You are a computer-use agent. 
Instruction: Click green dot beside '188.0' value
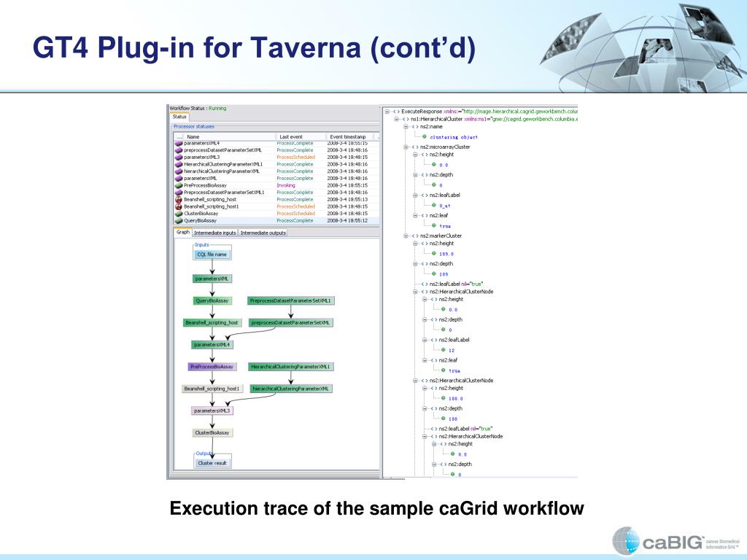pos(444,398)
